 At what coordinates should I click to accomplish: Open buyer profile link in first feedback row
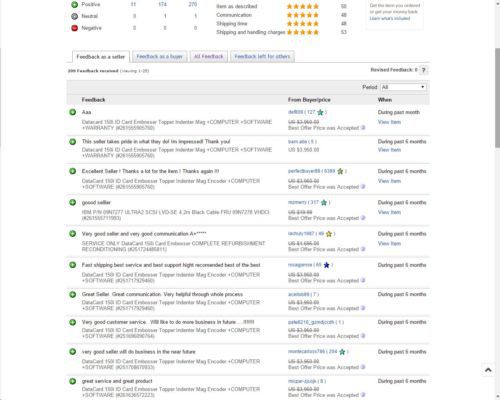(296, 112)
